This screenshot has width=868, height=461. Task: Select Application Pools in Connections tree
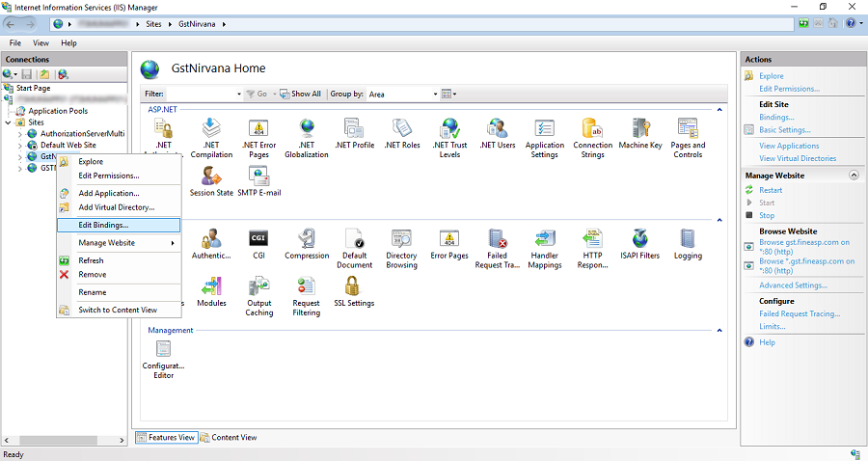coord(58,111)
